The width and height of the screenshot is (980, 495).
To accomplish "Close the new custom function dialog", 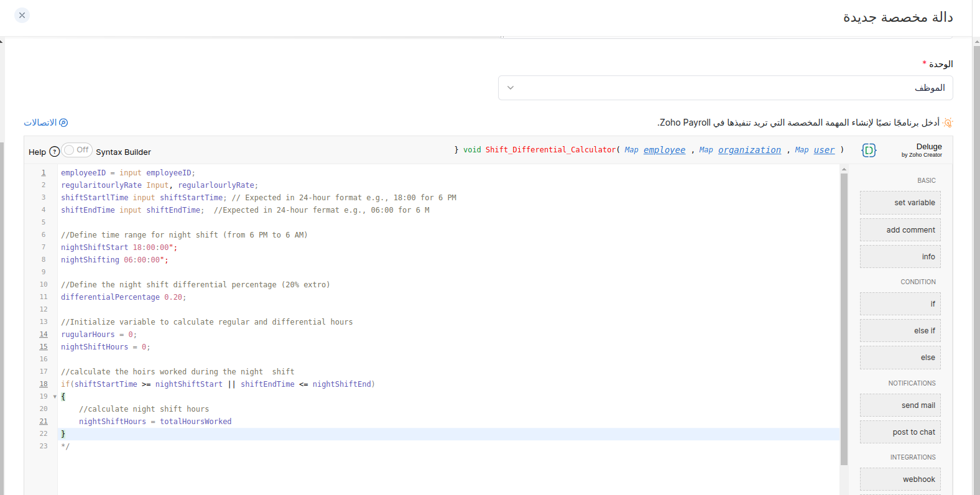I will [22, 15].
